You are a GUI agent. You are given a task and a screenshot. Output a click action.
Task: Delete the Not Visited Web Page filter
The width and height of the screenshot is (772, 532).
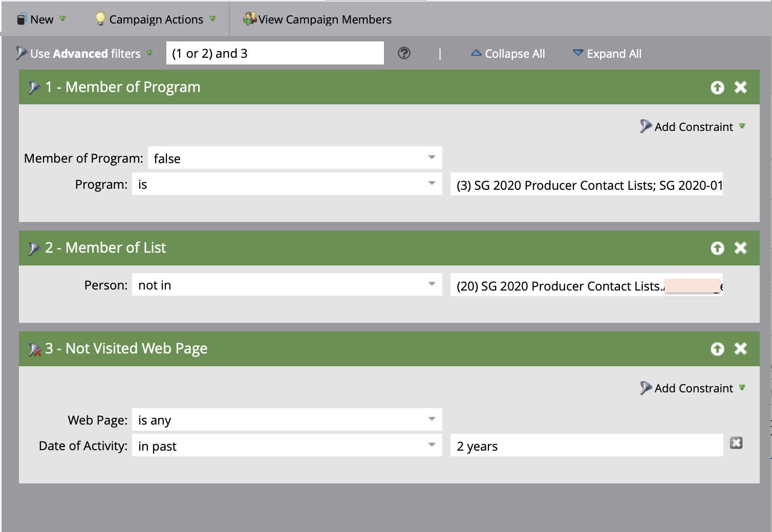pyautogui.click(x=741, y=348)
